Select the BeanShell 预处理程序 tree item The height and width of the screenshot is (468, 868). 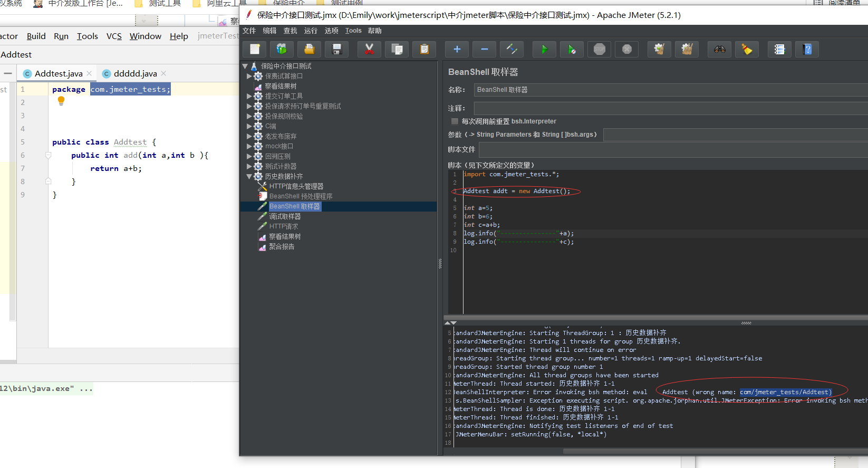click(x=301, y=196)
